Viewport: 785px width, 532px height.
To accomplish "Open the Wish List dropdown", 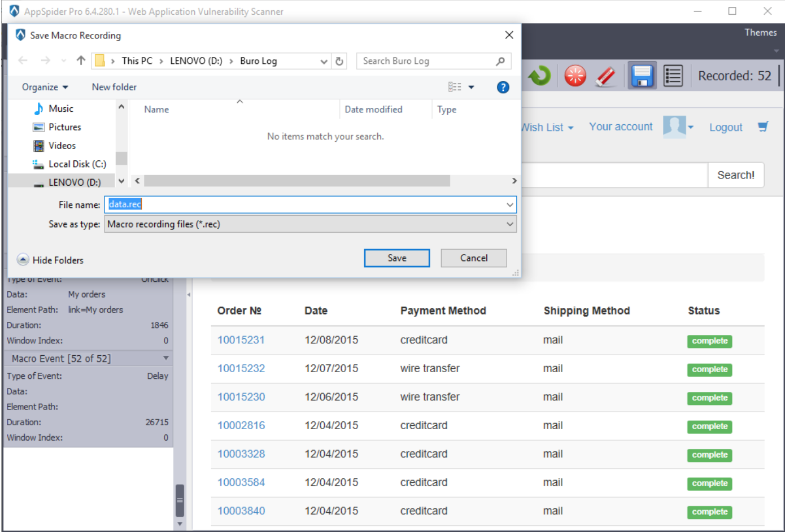I will pos(547,128).
